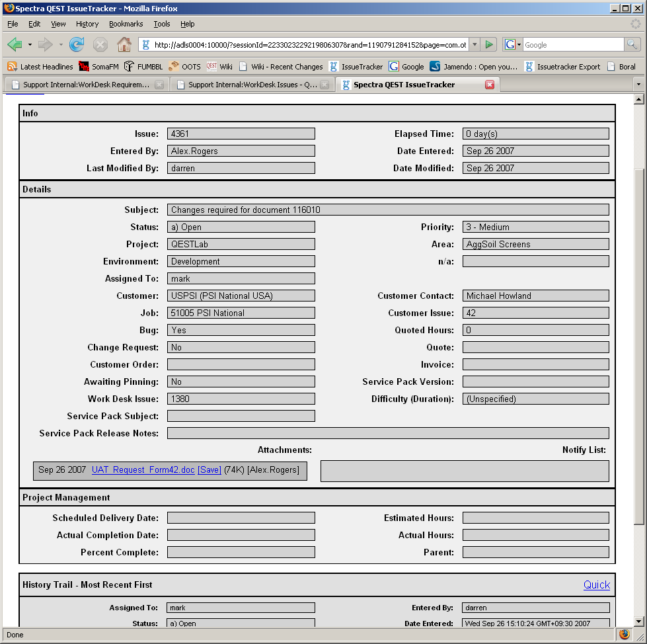Open the list all tabs dropdown
The image size is (647, 644).
click(638, 85)
